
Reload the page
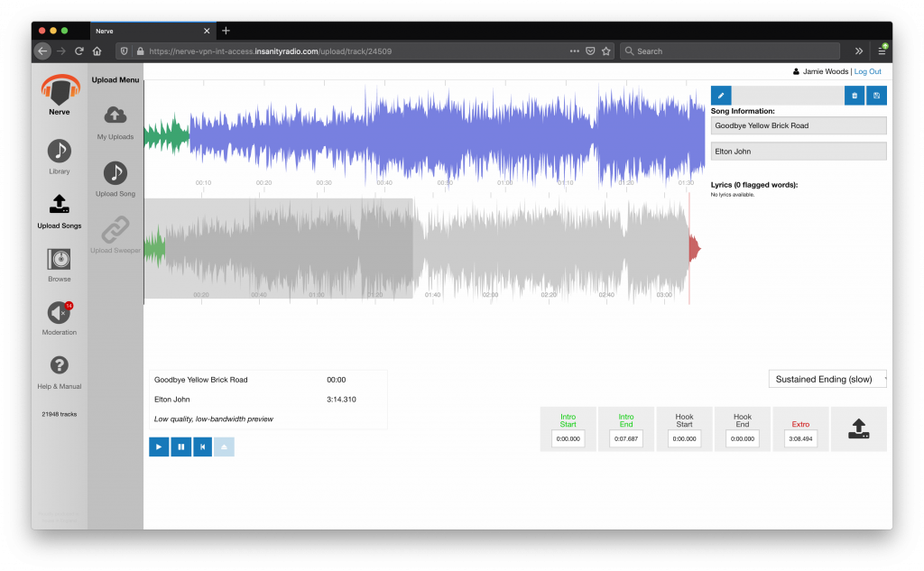pyautogui.click(x=79, y=51)
